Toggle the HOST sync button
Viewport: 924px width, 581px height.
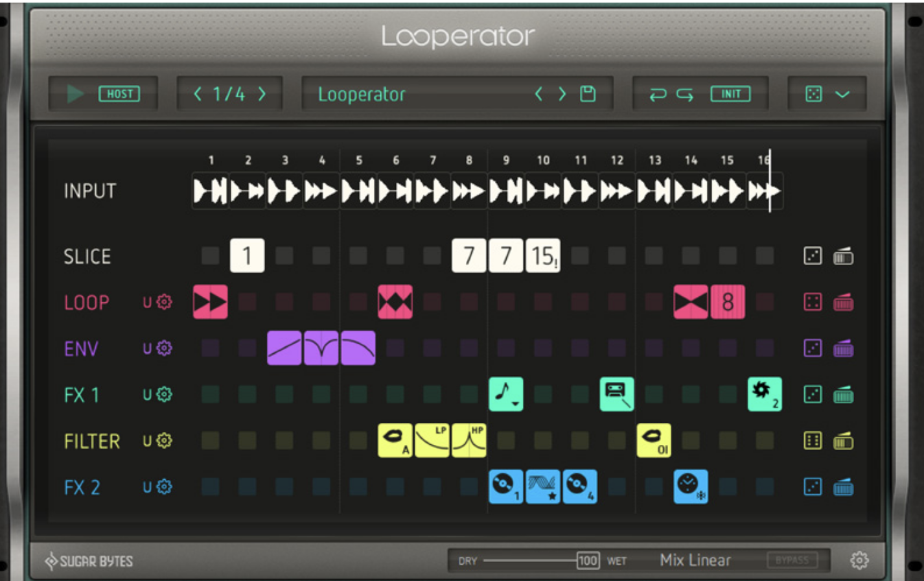point(119,94)
